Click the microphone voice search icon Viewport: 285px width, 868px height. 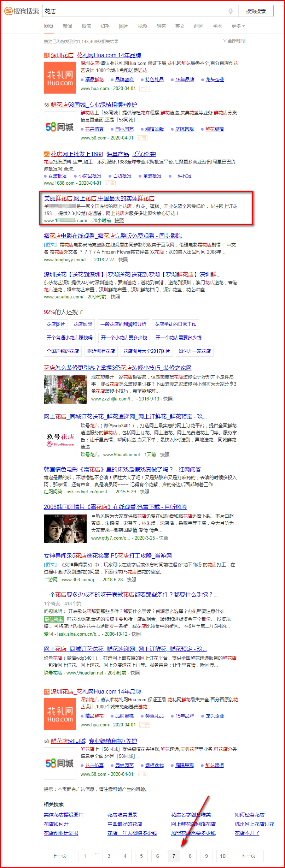[x=231, y=11]
